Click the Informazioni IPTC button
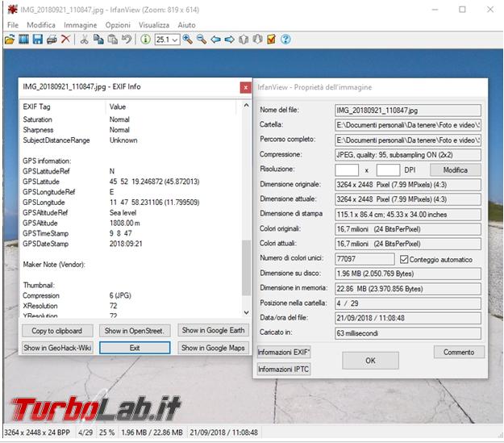This screenshot has height=443, width=504. pyautogui.click(x=284, y=370)
